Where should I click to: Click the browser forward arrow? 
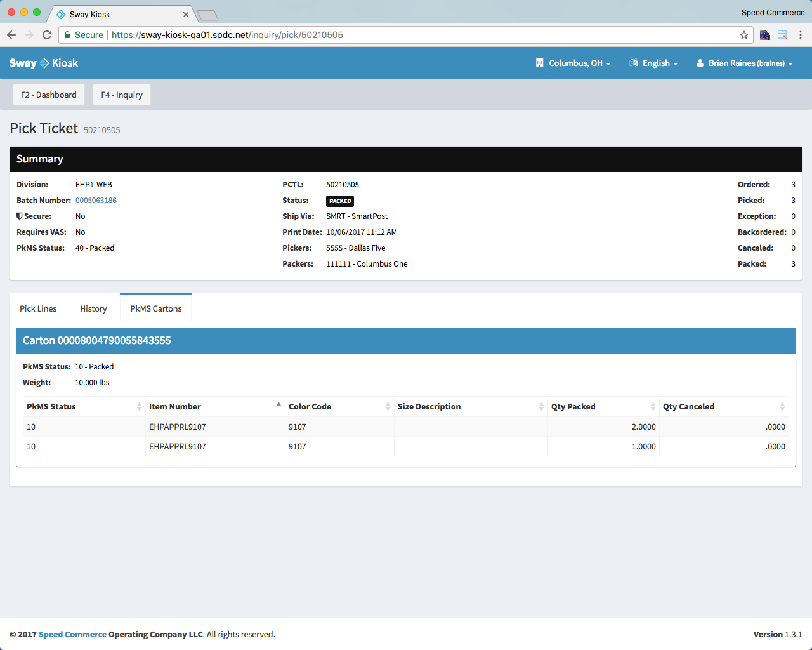(x=29, y=35)
